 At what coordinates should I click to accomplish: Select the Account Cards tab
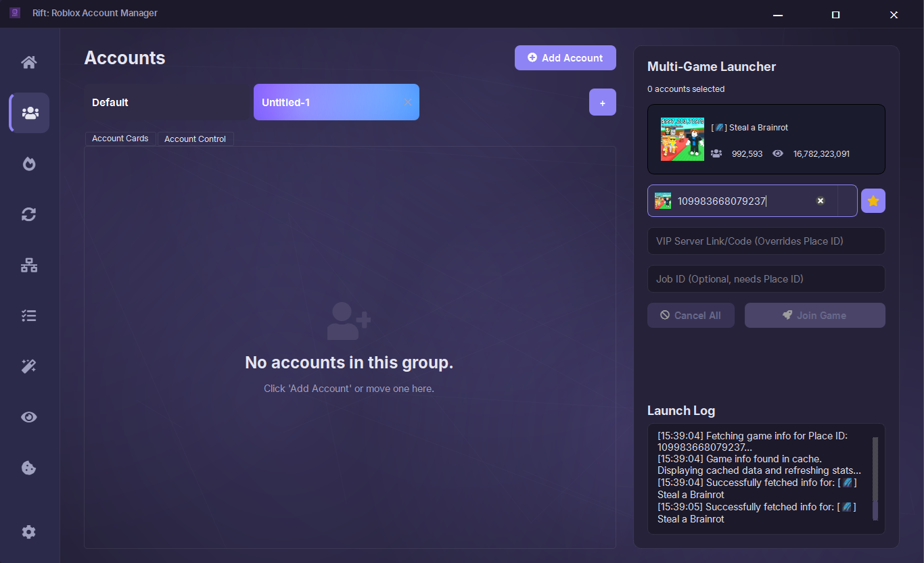pos(120,139)
